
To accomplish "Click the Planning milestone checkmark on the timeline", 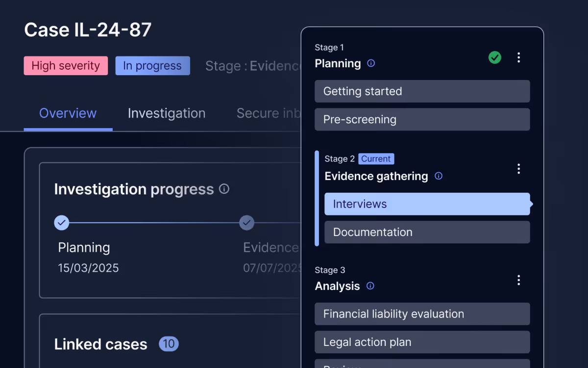I will (61, 223).
